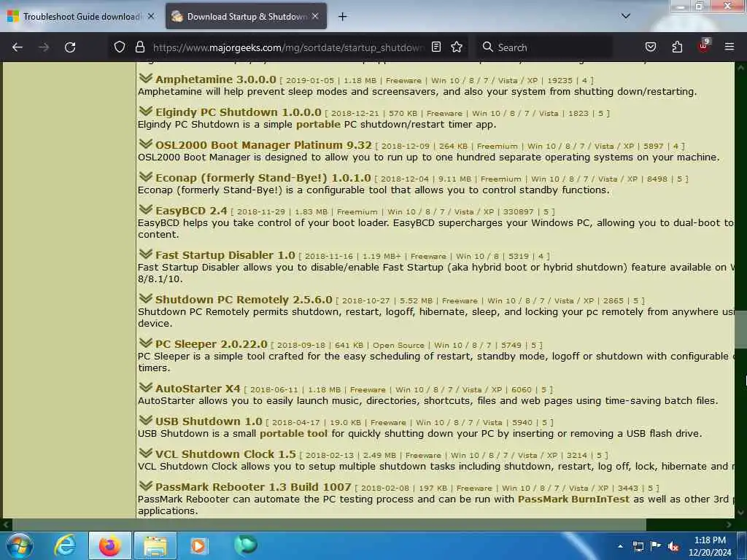Open PassMark Rebooter 1.3 Build 1007 link
The image size is (747, 560).
pyautogui.click(x=253, y=487)
